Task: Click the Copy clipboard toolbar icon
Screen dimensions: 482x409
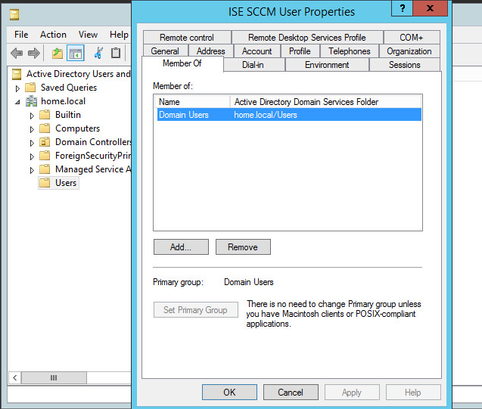Action: (x=115, y=53)
